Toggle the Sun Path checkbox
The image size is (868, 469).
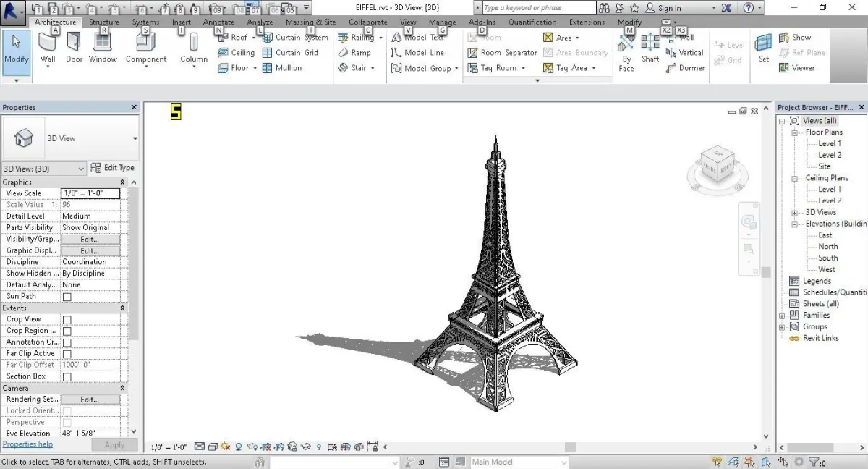[67, 297]
